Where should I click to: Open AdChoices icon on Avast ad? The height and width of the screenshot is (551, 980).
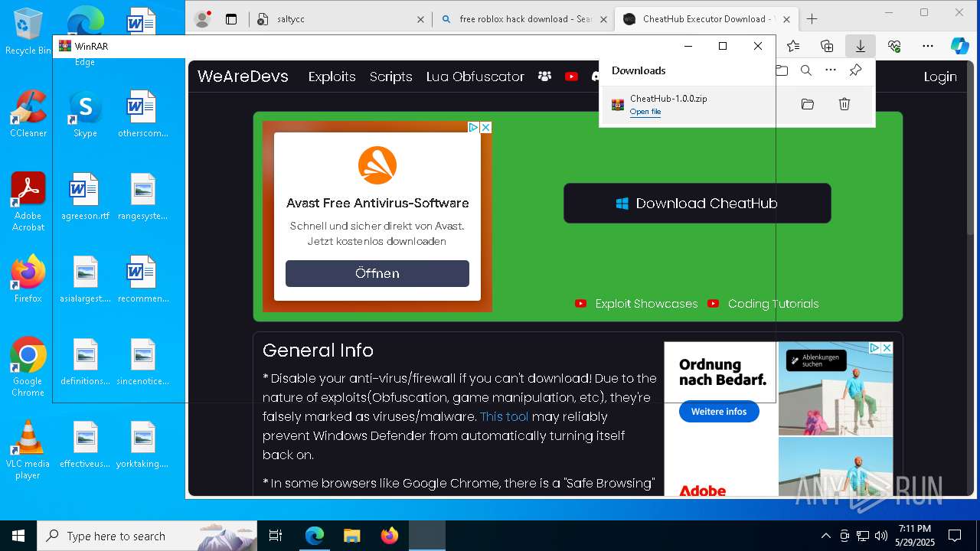474,127
